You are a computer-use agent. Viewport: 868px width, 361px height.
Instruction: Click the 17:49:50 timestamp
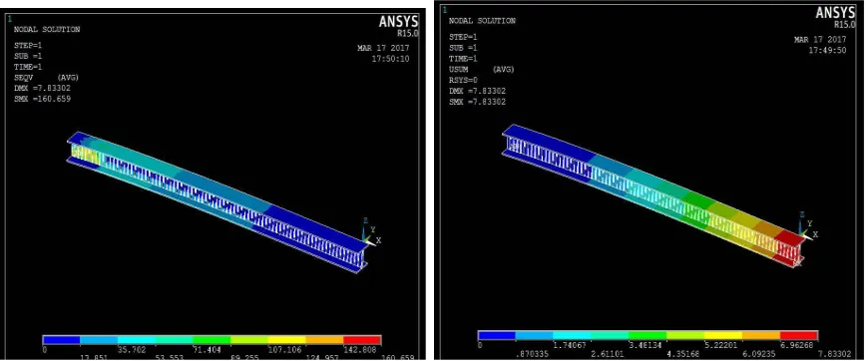(x=827, y=51)
